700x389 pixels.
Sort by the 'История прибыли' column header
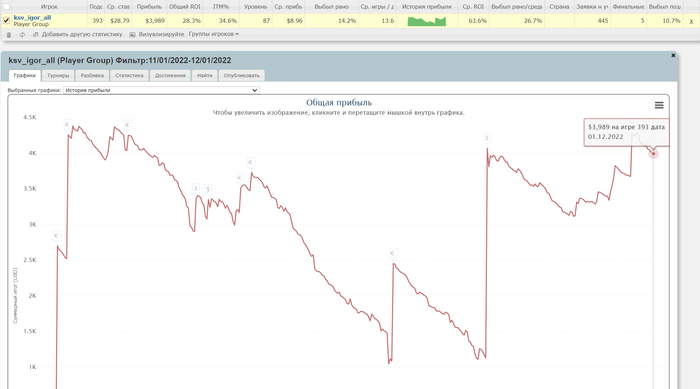click(427, 7)
